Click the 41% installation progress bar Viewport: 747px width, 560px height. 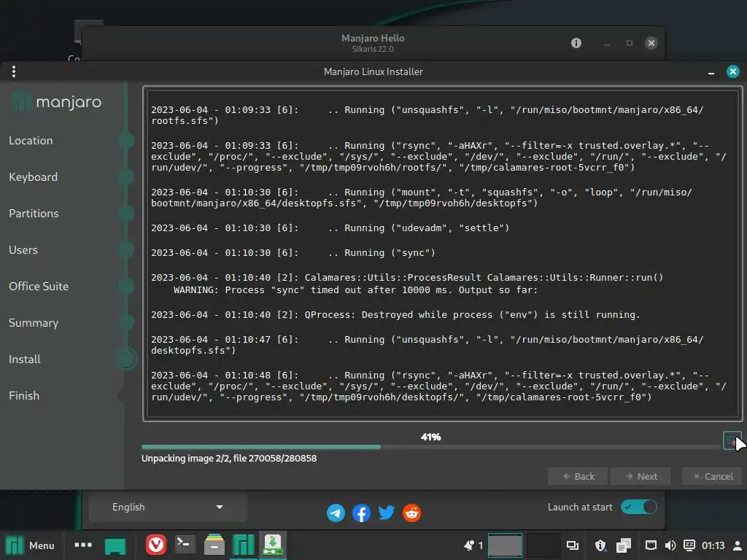tap(430, 447)
